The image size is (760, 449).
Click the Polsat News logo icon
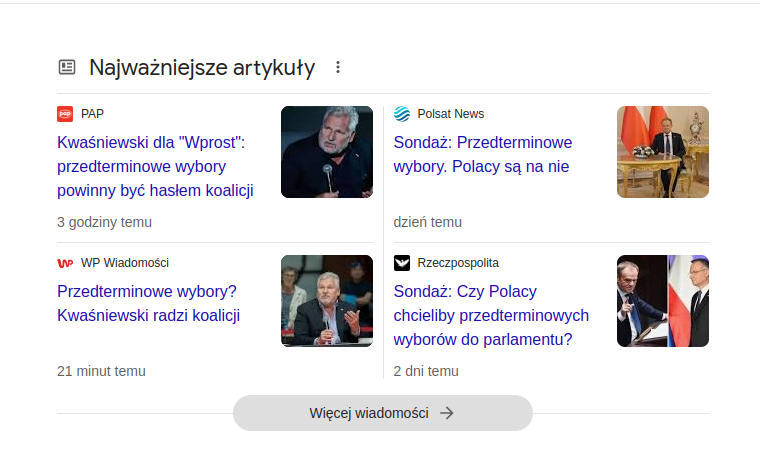(x=402, y=114)
